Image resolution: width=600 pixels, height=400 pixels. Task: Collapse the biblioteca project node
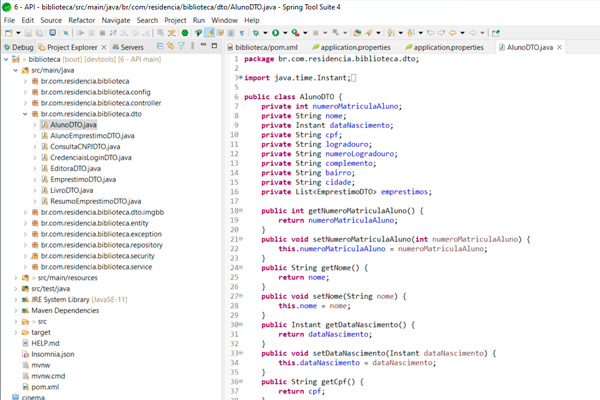point(6,59)
